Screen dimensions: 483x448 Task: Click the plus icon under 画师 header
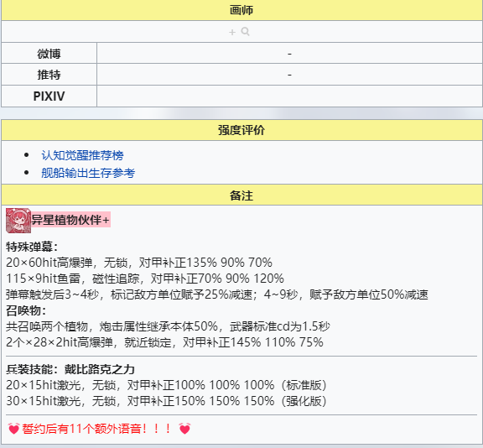point(232,32)
